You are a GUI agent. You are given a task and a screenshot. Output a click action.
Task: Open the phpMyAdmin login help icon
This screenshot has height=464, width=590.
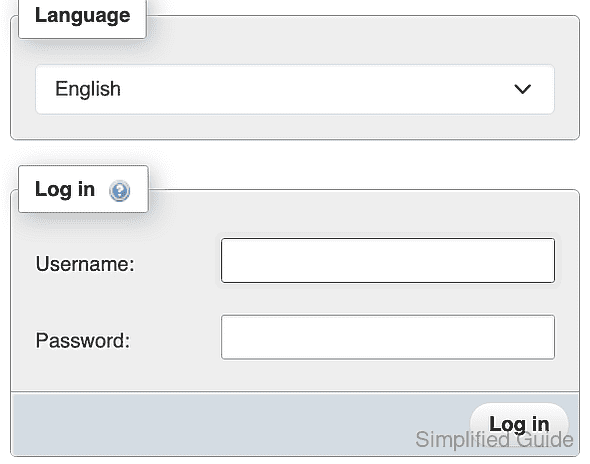pyautogui.click(x=120, y=191)
